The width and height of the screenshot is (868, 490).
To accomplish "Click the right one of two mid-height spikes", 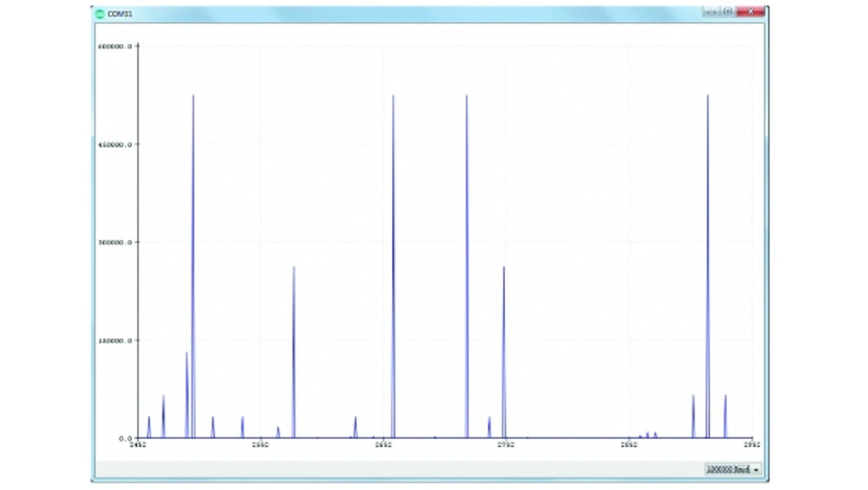I will pos(503,268).
